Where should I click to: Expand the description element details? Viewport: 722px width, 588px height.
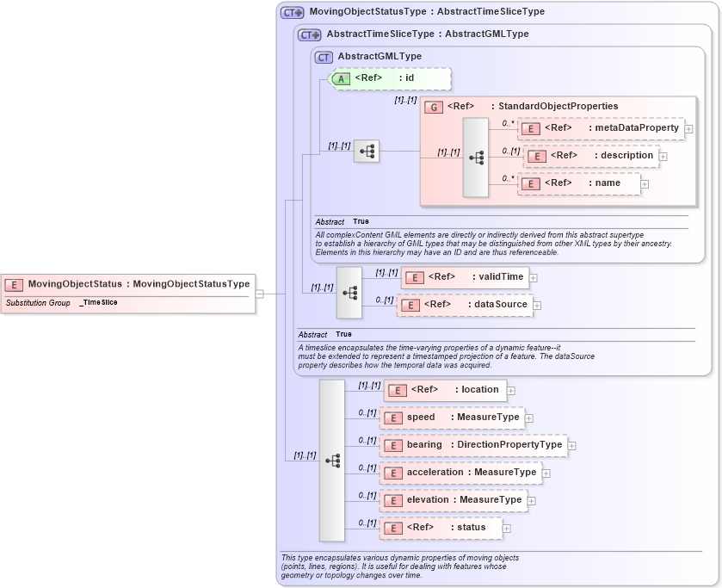coord(664,157)
